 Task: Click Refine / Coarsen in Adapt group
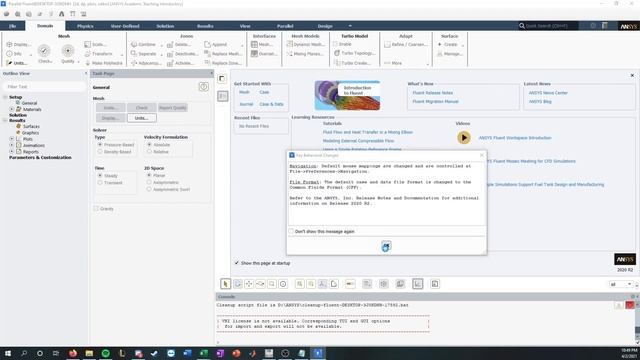coord(406,44)
